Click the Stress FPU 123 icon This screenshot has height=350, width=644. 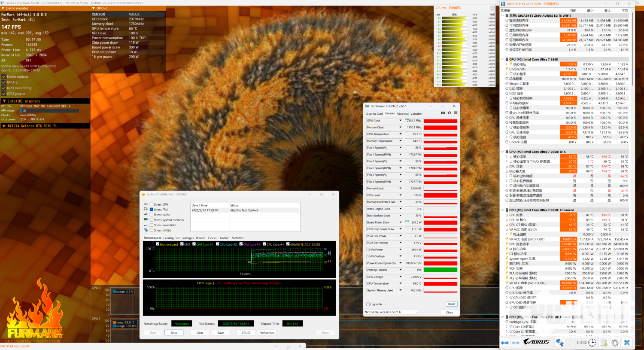pyautogui.click(x=146, y=210)
